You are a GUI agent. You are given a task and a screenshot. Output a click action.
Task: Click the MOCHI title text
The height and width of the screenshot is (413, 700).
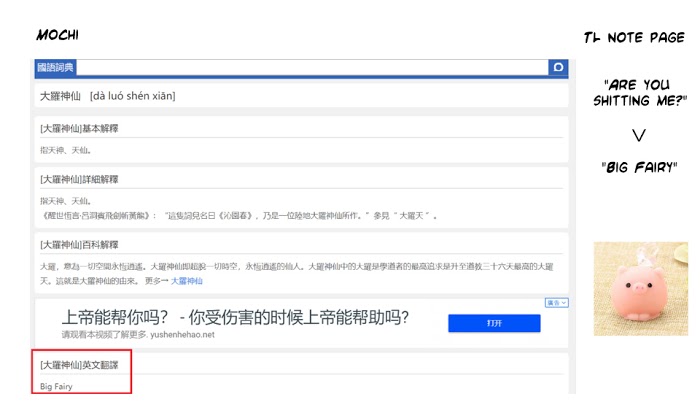point(58,35)
